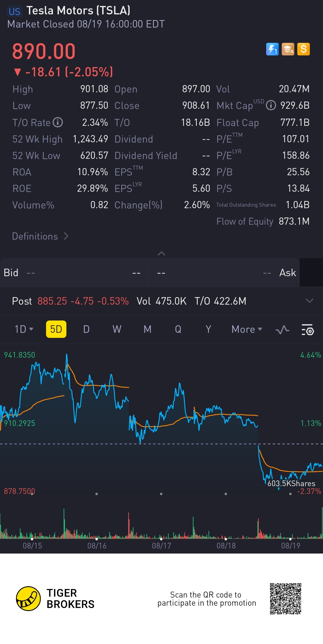323x644 pixels.
Task: Tap the Flow of Equity value 873.1M
Action: click(294, 221)
